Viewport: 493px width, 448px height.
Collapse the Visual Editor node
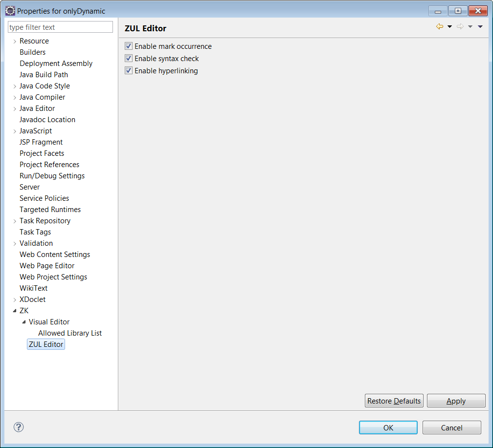point(24,322)
